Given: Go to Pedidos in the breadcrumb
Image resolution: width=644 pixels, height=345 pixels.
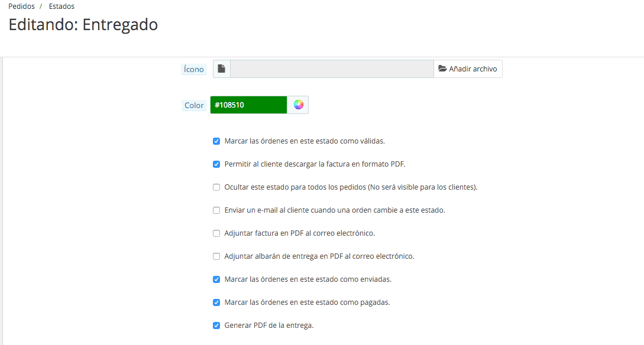Looking at the screenshot, I should [21, 6].
